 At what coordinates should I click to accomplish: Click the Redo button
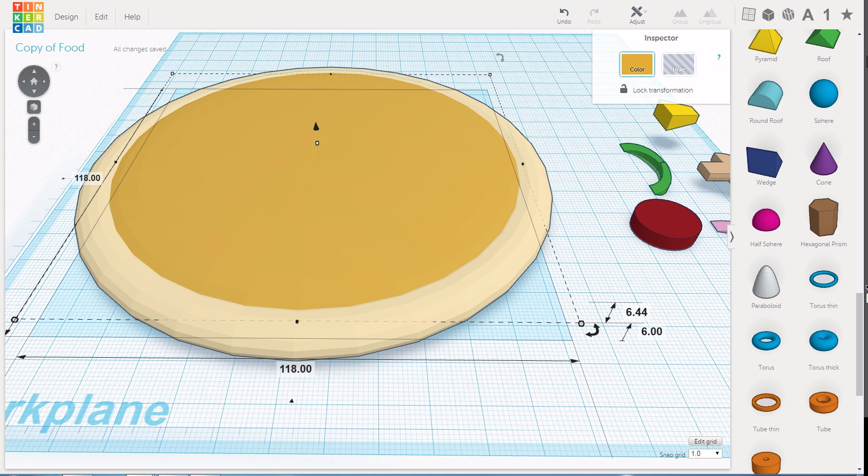point(594,15)
